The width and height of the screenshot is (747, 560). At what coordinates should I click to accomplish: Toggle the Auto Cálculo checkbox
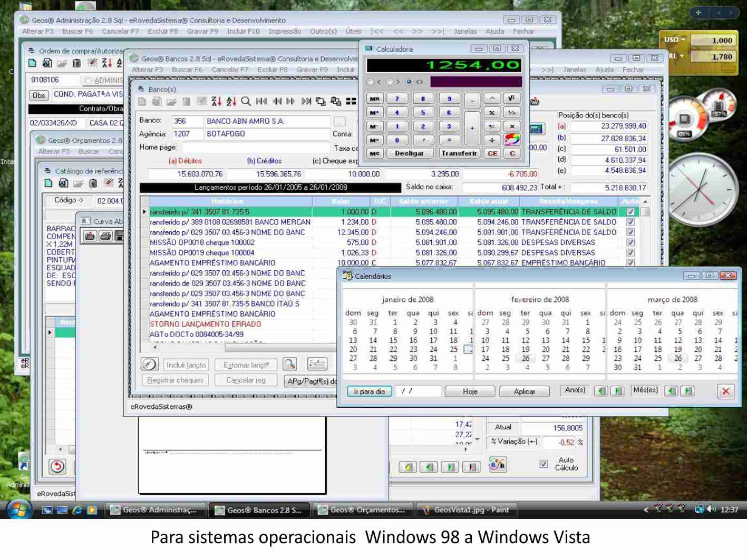[544, 464]
